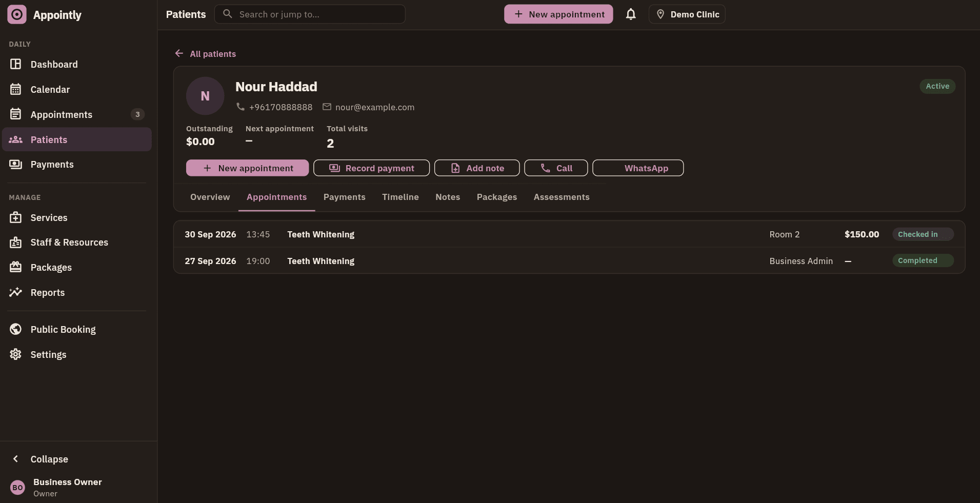This screenshot has width=980, height=503.
Task: Open the Reports chart icon
Action: [16, 292]
